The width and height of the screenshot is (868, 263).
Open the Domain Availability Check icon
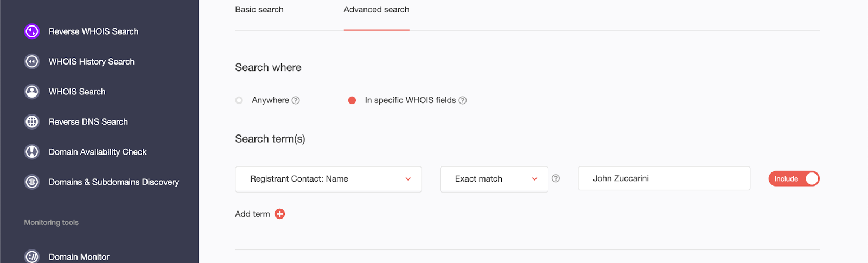(32, 152)
